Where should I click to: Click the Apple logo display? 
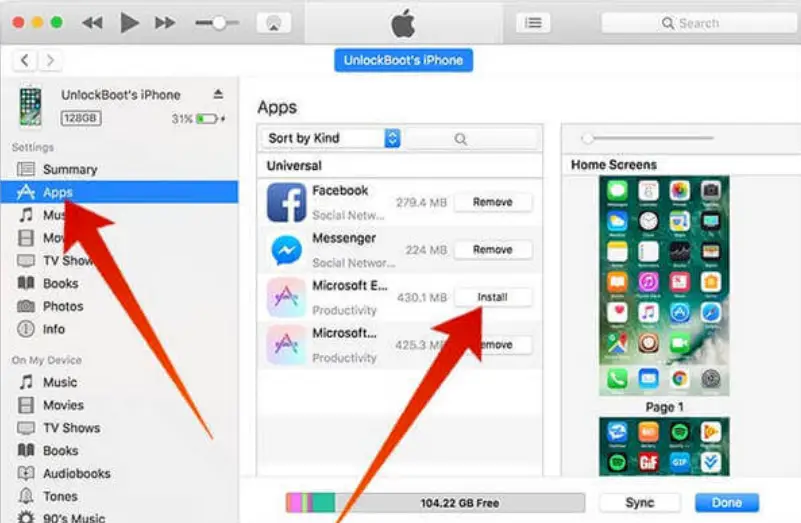(x=403, y=23)
